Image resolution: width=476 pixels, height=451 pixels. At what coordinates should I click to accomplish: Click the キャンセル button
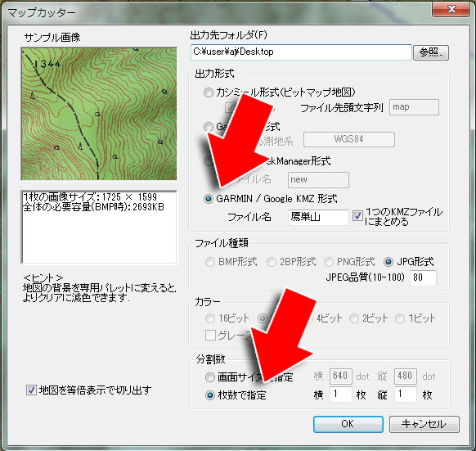pyautogui.click(x=424, y=424)
